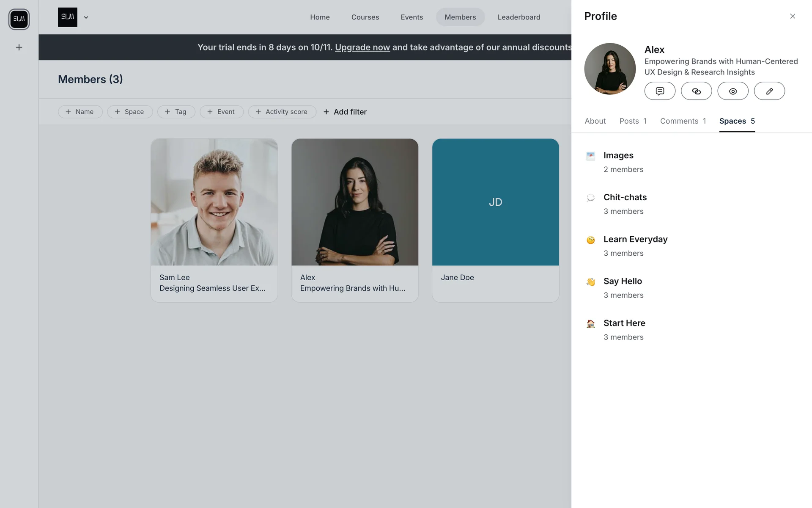Click the message chat icon in Alex's profile
Image resolution: width=812 pixels, height=508 pixels.
(660, 91)
